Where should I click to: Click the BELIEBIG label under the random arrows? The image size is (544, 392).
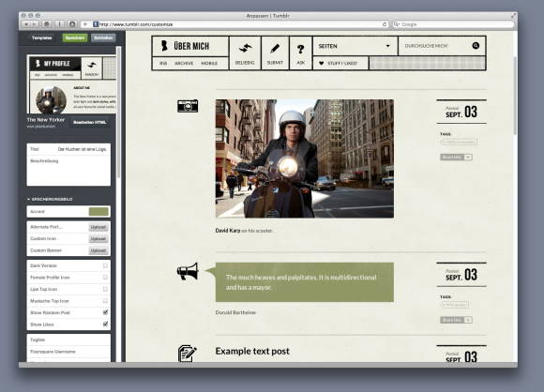(x=245, y=63)
